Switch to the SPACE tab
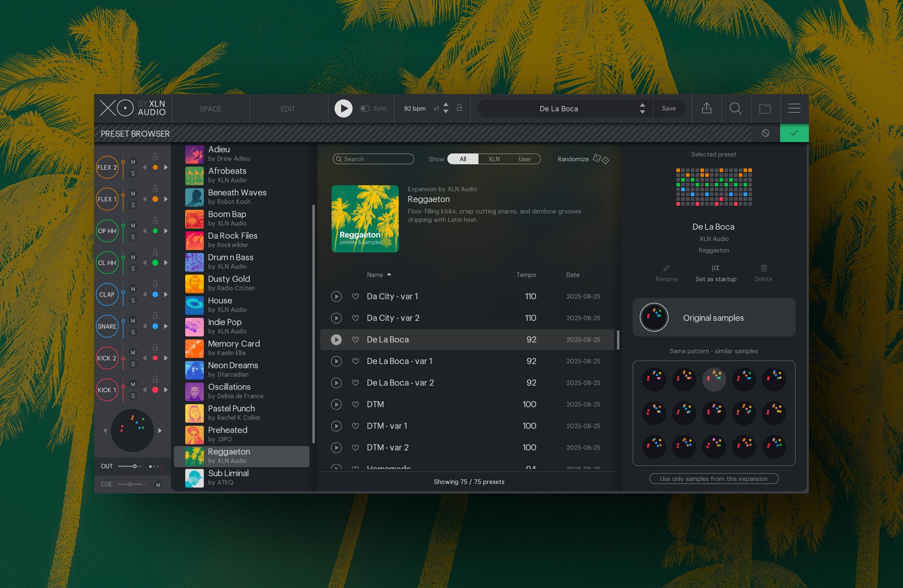Viewport: 903px width, 588px height. coord(210,109)
